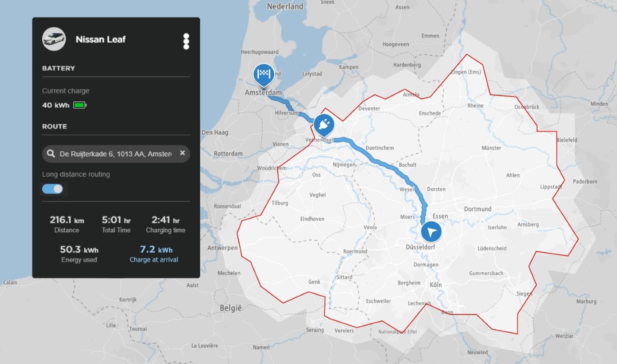Click the Köln city label on map
Viewport: 617px width, 364px height.
coord(436,285)
